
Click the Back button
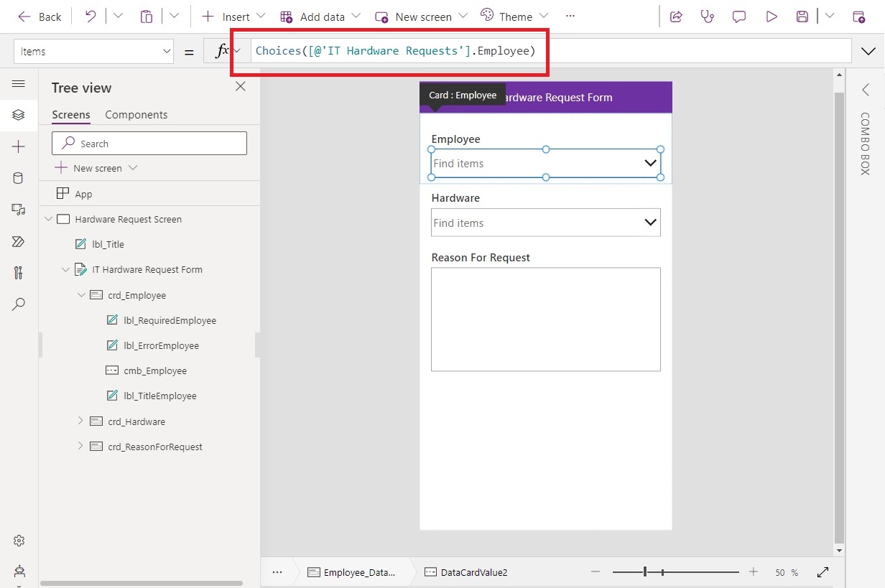click(x=40, y=16)
